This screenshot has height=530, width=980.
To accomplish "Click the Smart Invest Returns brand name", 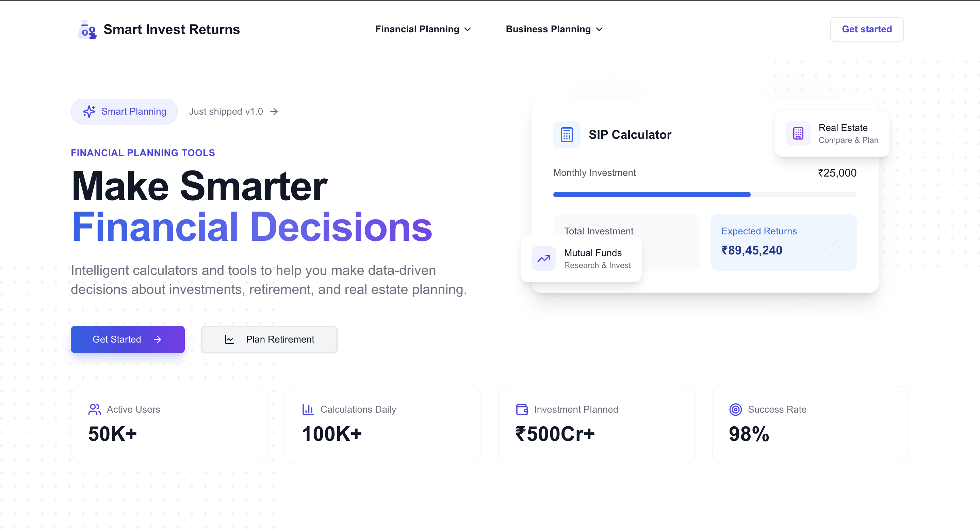I will point(171,29).
